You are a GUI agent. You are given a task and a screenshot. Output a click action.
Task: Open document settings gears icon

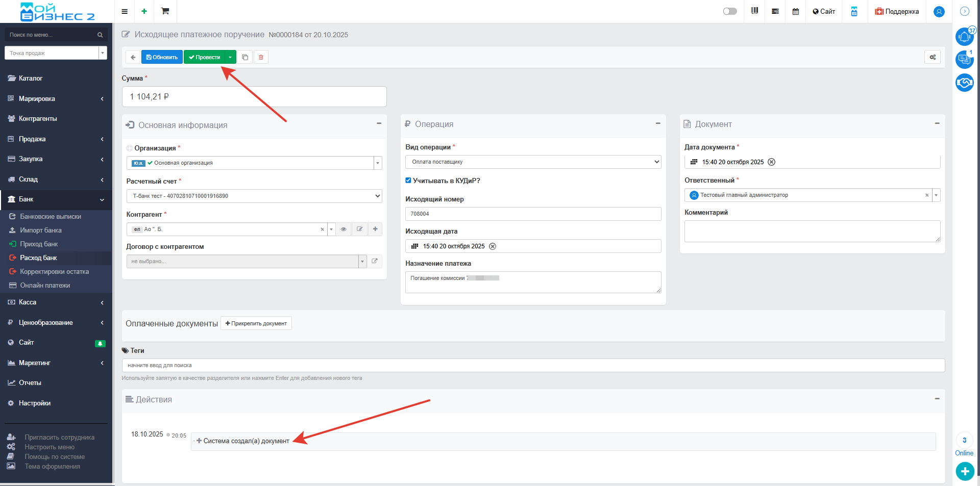click(x=932, y=57)
